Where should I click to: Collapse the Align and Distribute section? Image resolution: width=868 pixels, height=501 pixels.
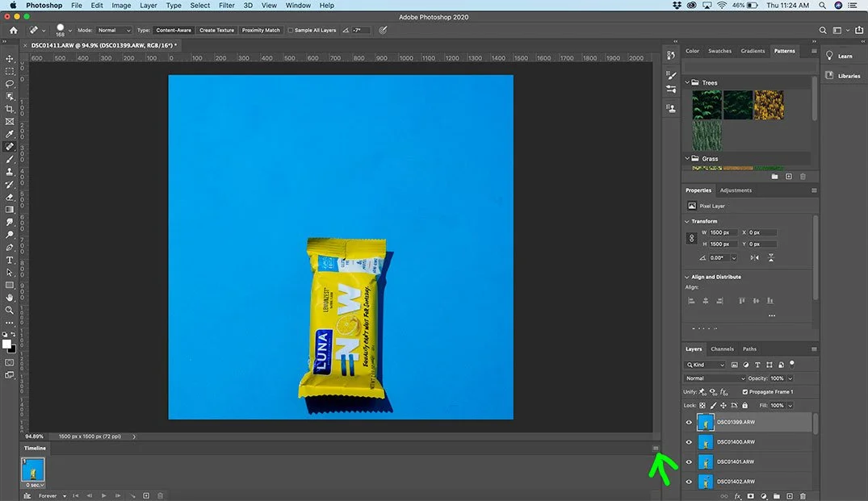[x=687, y=277]
